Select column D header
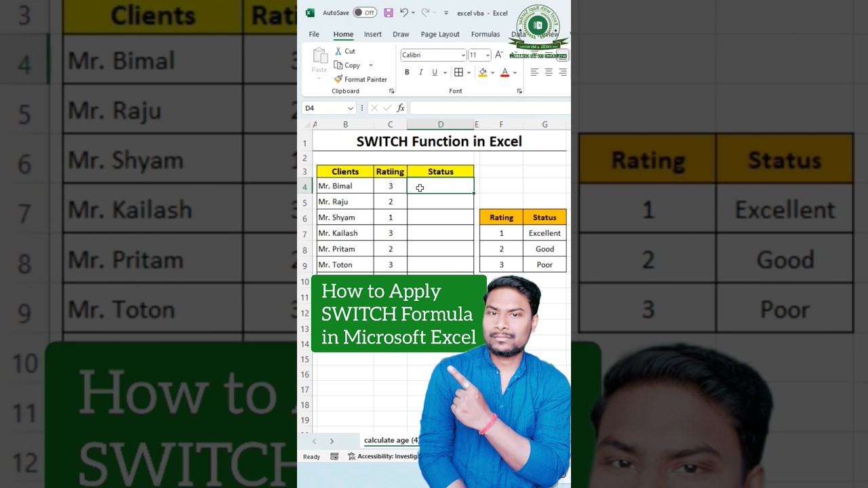The width and height of the screenshot is (868, 488). tap(440, 125)
